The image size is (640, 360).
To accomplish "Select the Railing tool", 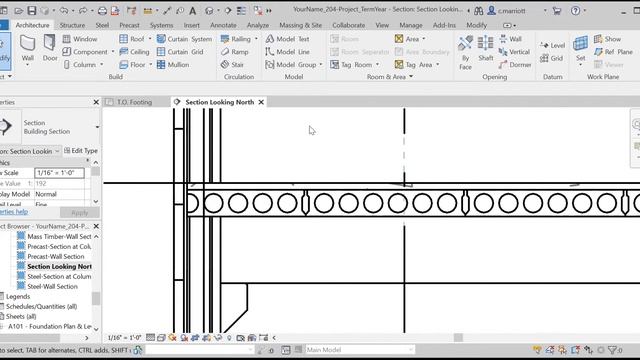I will pos(236,39).
